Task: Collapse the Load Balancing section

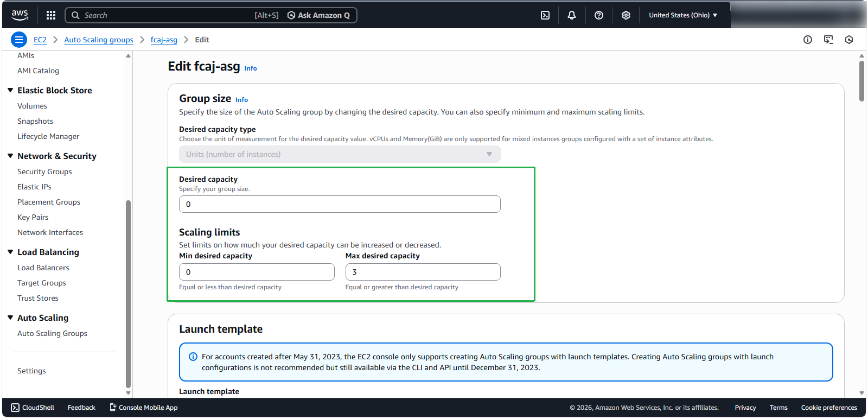Action: 10,252
